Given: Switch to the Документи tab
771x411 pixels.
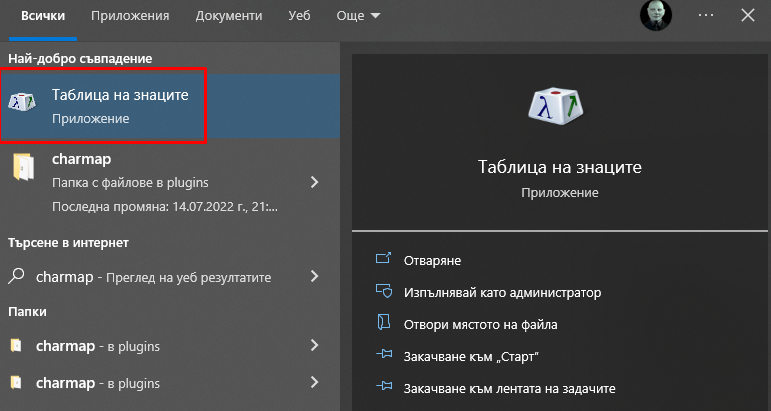Looking at the screenshot, I should 229,16.
